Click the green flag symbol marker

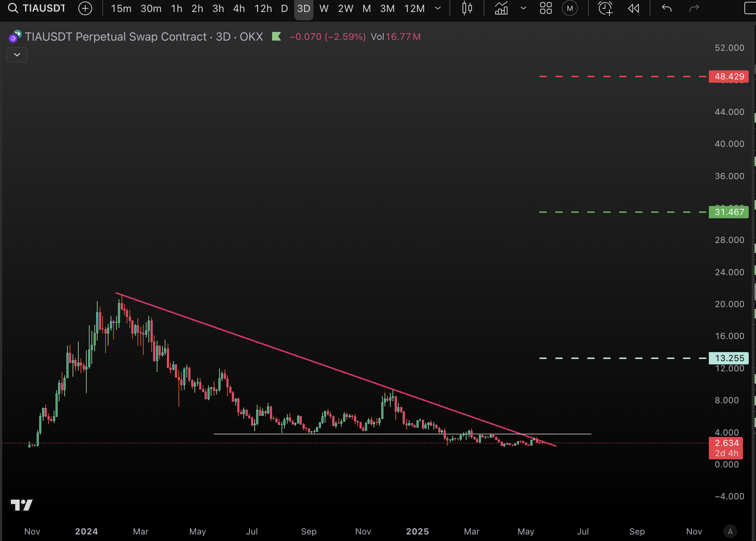[276, 36]
